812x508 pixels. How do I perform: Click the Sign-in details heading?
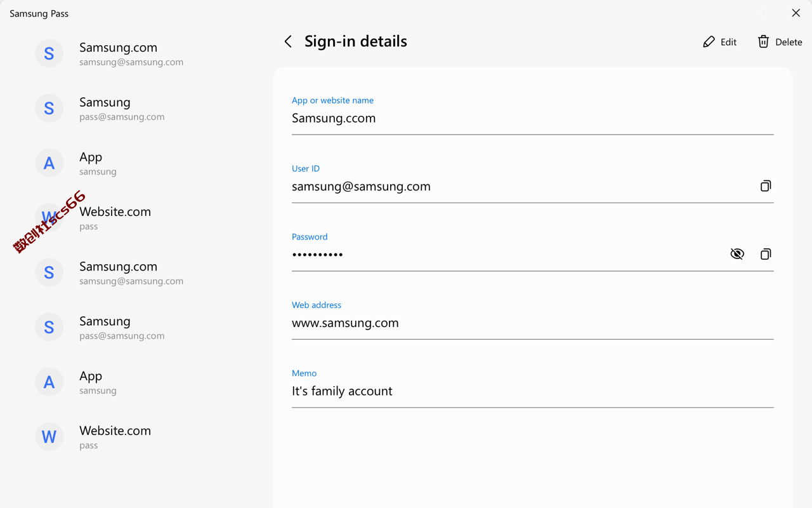coord(356,41)
